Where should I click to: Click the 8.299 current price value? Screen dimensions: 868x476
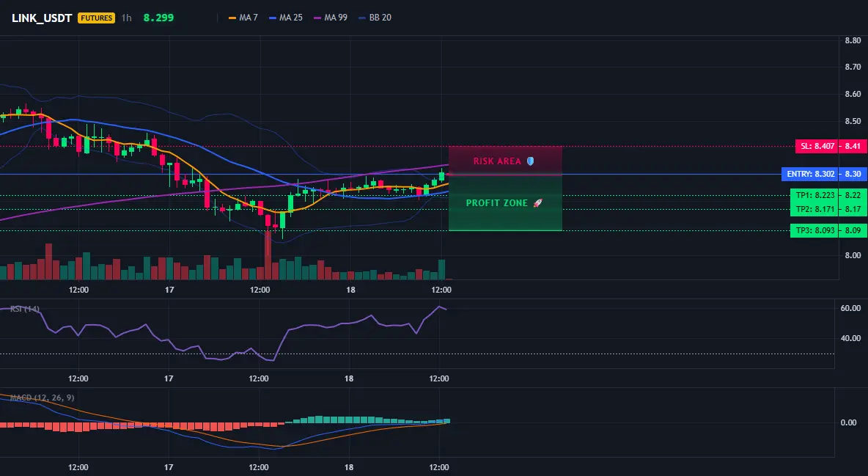pyautogui.click(x=158, y=18)
